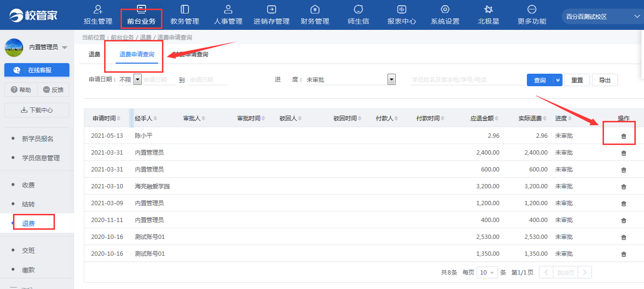Open 前台业务 module in top navigation
Image resolution: width=644 pixels, height=289 pixels.
[x=141, y=15]
